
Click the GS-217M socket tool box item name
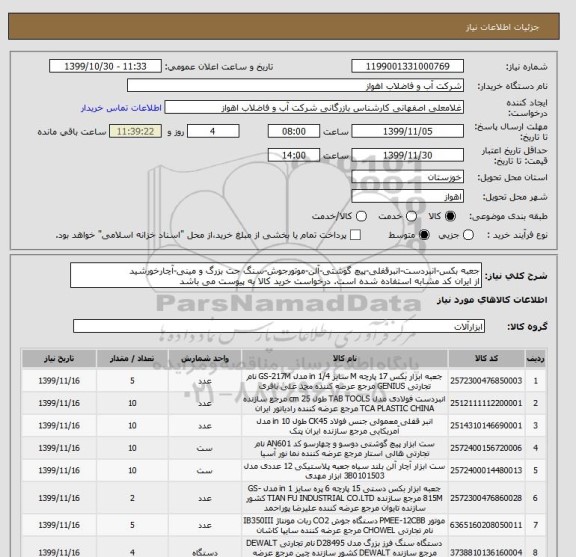pos(345,381)
